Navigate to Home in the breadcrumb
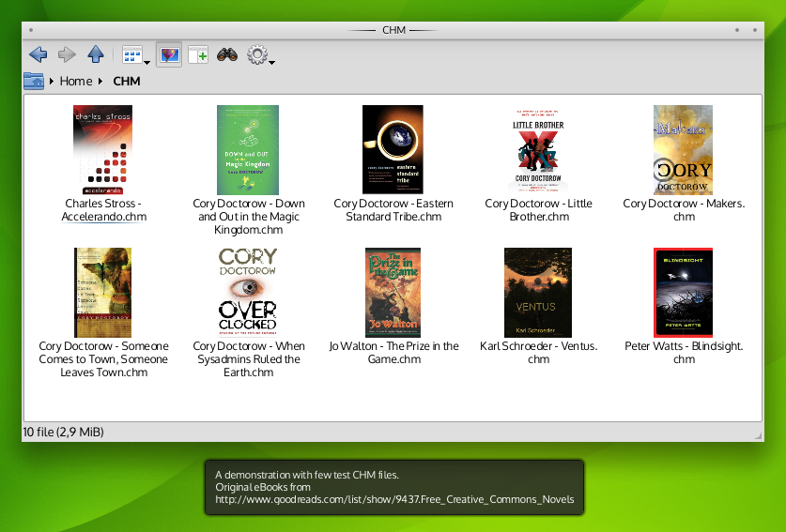The height and width of the screenshot is (532, 786). point(76,81)
